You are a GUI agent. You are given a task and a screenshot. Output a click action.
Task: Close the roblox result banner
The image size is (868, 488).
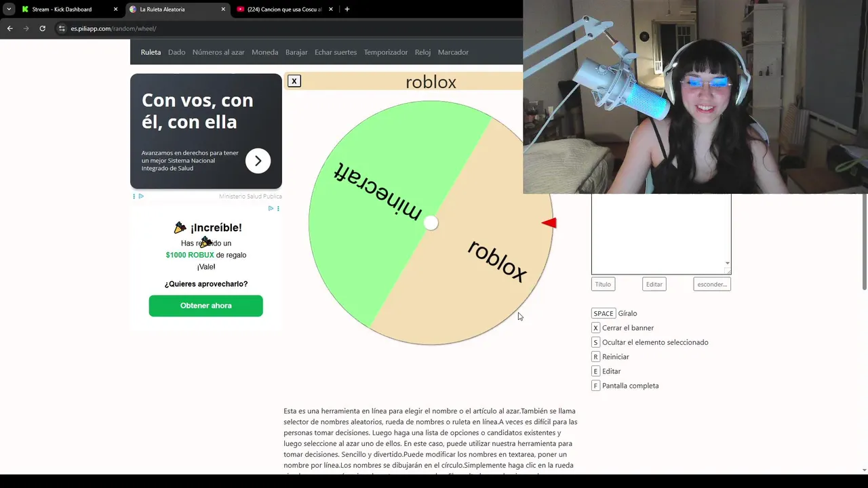294,81
